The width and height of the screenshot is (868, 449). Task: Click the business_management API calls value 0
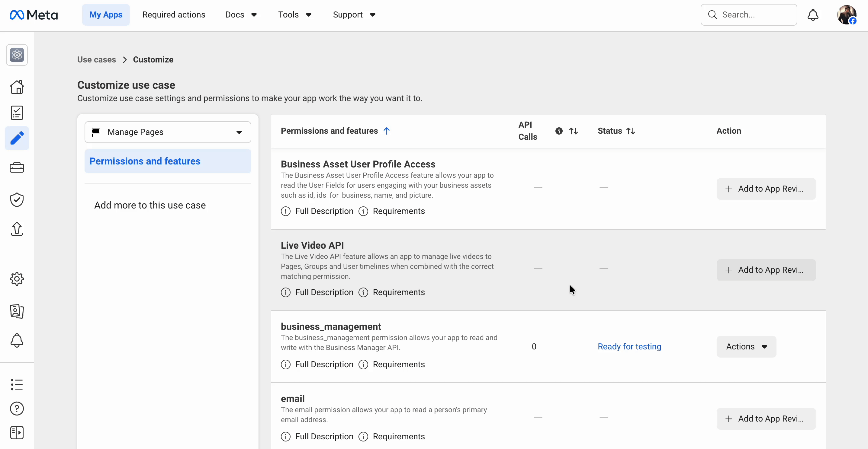[x=534, y=347]
